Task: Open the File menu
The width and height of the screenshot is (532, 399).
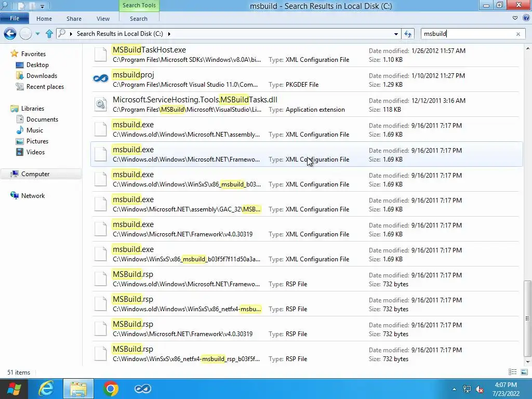Action: tap(14, 18)
